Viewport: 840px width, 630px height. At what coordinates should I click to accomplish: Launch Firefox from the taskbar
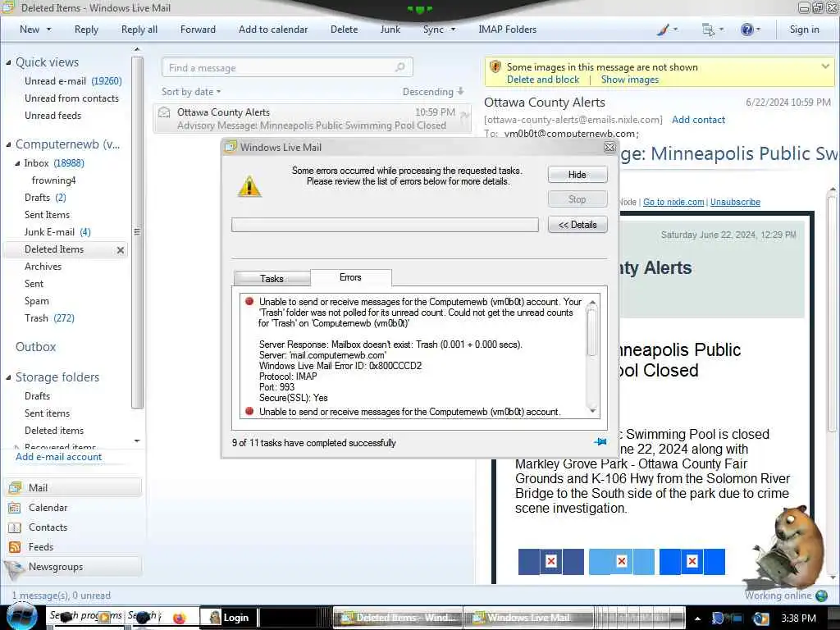coord(179,618)
